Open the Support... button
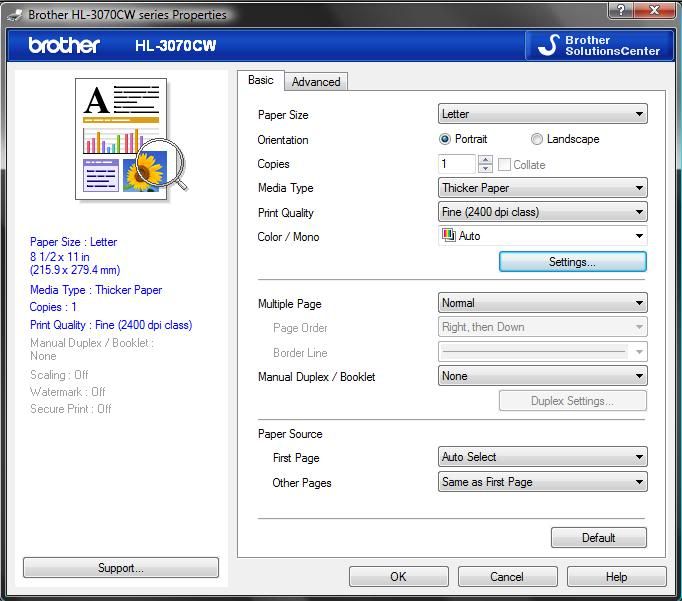Viewport: 682px width, 601px height. click(120, 568)
